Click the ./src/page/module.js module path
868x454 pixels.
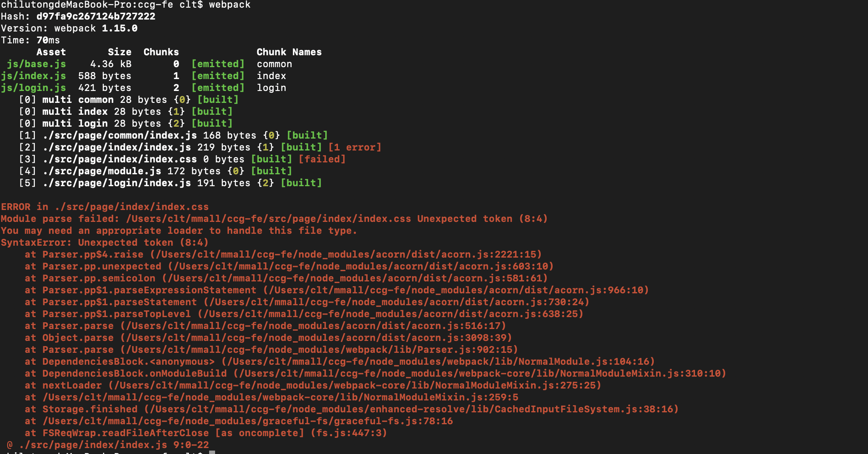(102, 171)
